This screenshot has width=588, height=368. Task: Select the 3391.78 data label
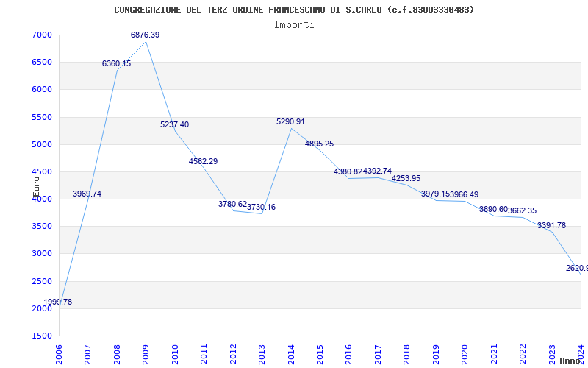(x=552, y=226)
